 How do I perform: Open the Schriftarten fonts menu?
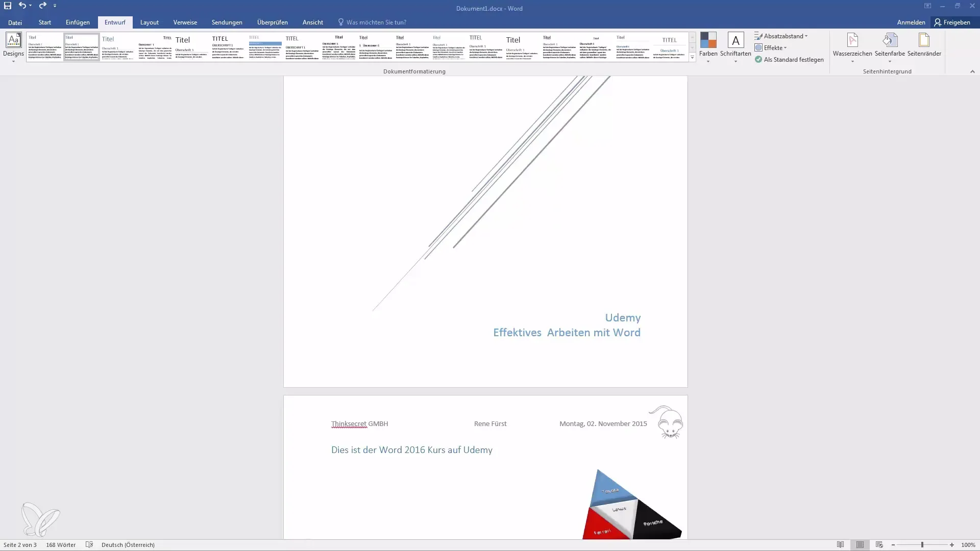pos(736,47)
